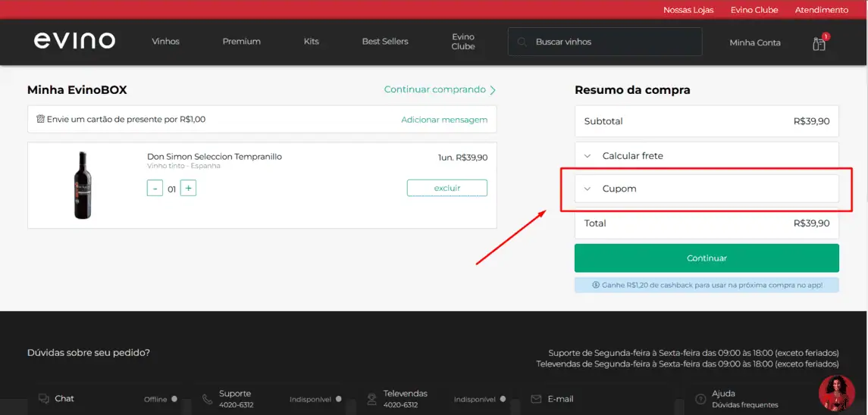Open the shopping cart bottle icon
Screen dimensions: 868x415
(819, 44)
